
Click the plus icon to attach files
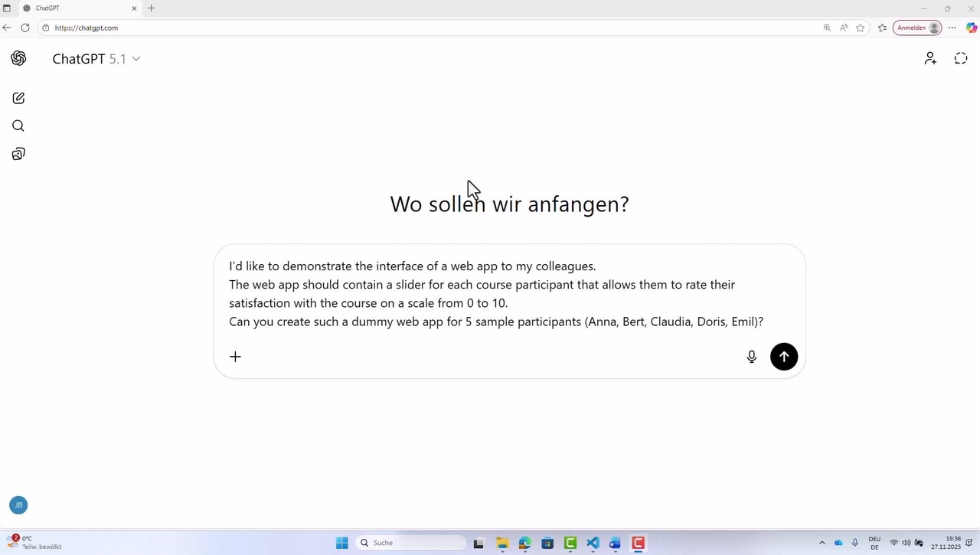click(x=235, y=357)
